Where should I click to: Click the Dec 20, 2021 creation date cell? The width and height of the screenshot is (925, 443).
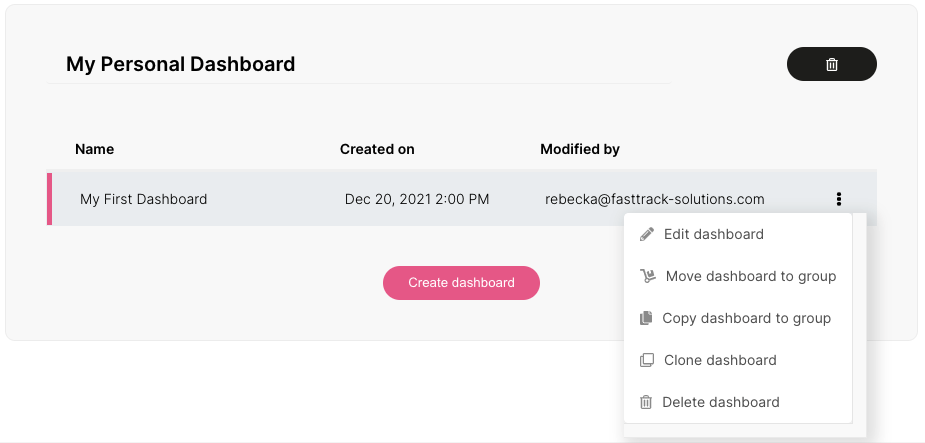point(417,199)
